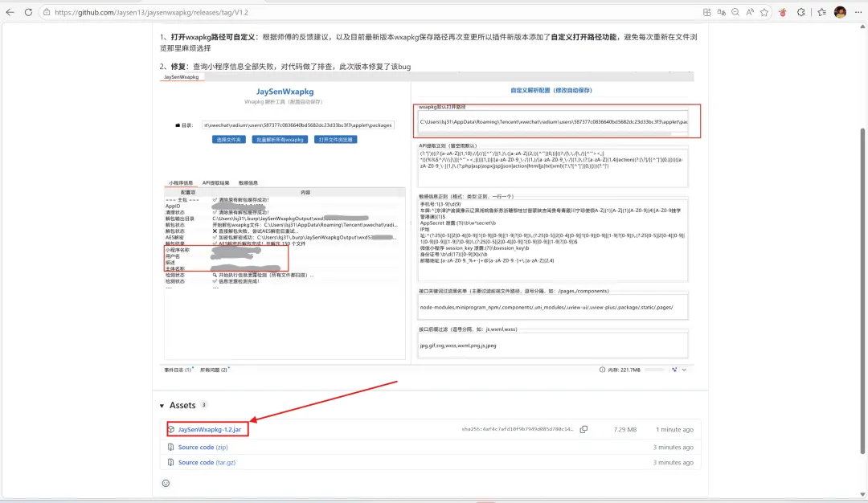Click the zoom out magnifier icon

[x=735, y=12]
